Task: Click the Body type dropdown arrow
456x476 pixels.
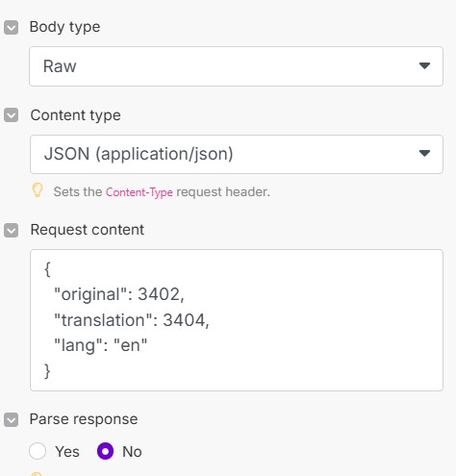Action: coord(424,65)
